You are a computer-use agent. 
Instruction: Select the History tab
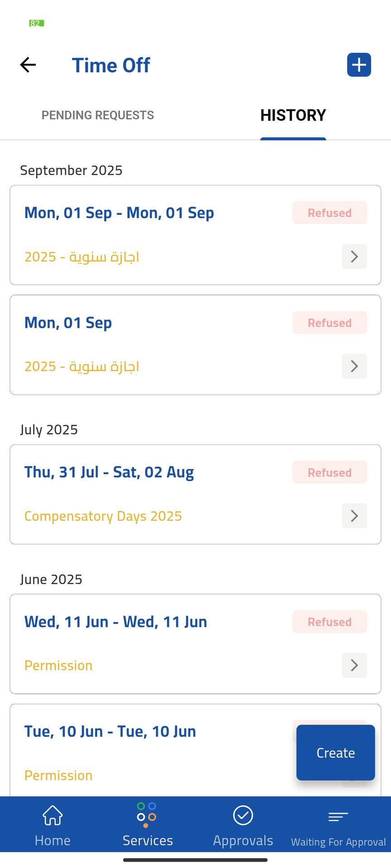click(x=293, y=115)
